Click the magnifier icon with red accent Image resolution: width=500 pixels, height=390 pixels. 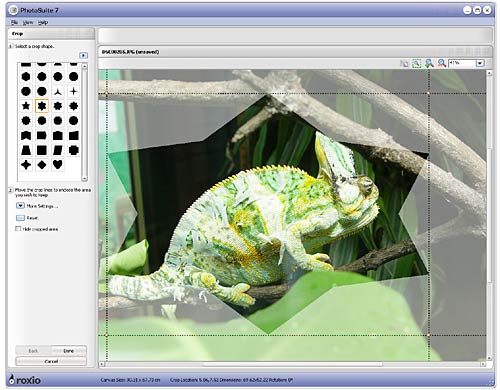[442, 63]
